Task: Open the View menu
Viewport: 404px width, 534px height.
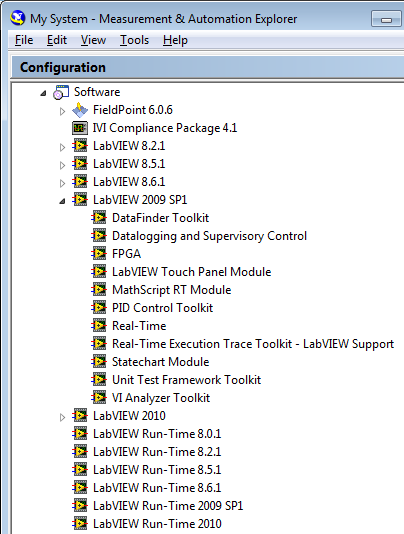Action: point(93,40)
